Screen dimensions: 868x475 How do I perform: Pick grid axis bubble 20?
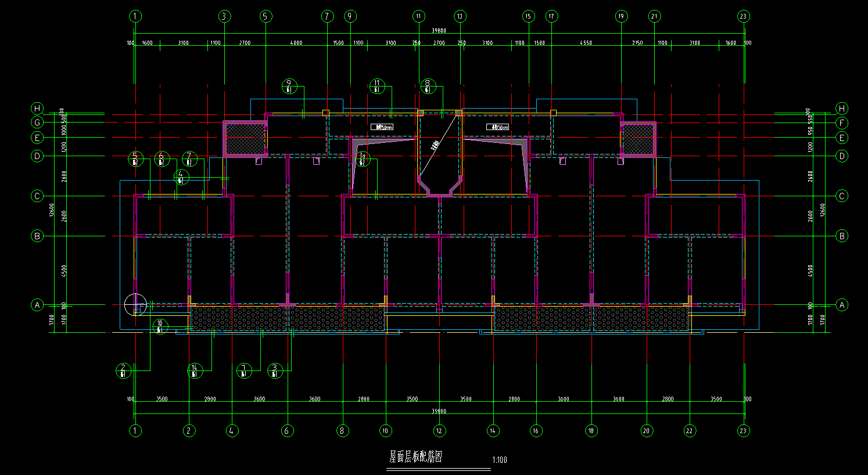[647, 431]
